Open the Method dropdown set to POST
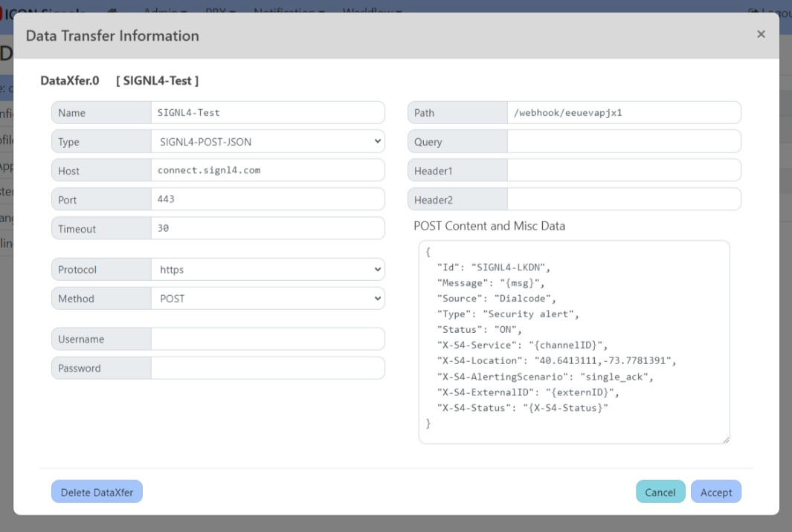The image size is (792, 532). point(268,299)
